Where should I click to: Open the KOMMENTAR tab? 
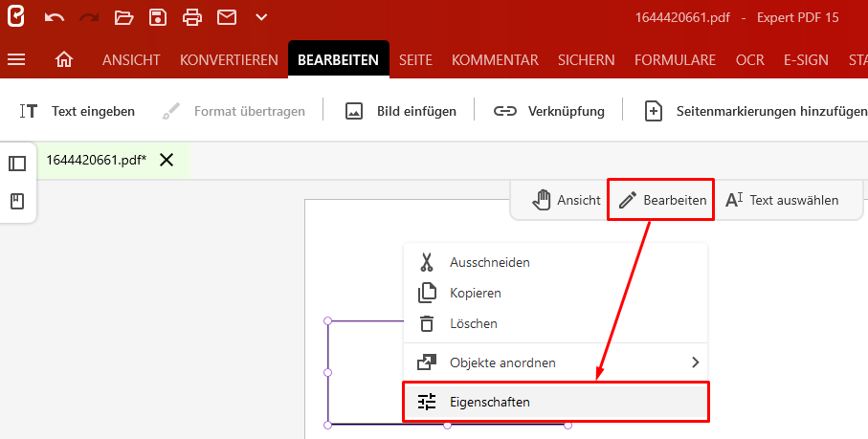495,59
